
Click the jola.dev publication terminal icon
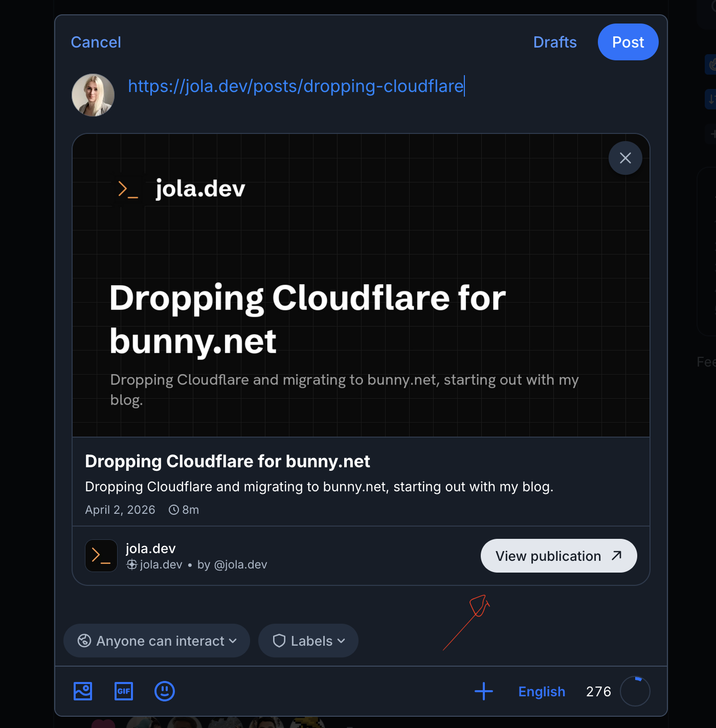point(101,556)
